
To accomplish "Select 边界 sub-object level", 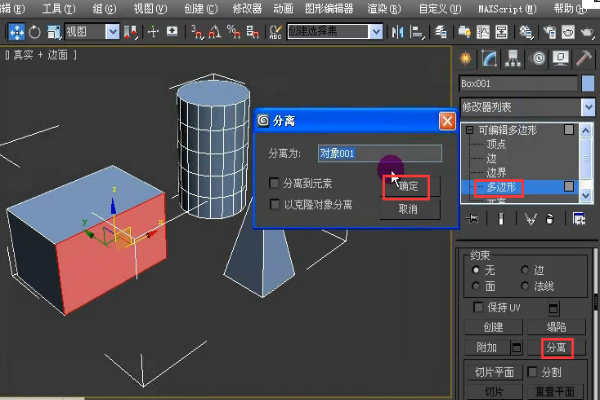I will (x=496, y=172).
